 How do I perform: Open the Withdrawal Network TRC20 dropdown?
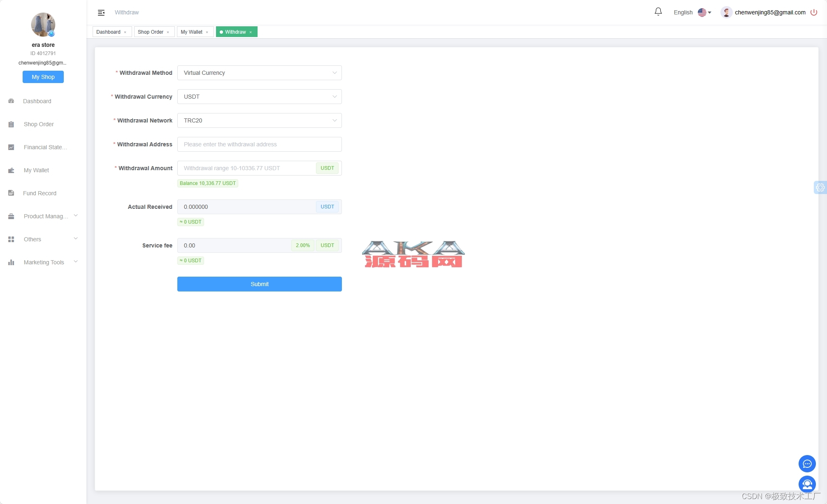[259, 120]
